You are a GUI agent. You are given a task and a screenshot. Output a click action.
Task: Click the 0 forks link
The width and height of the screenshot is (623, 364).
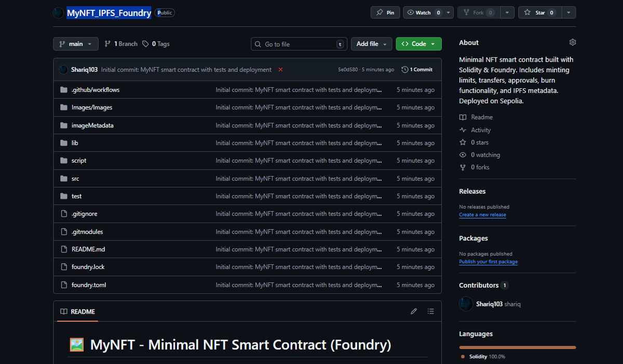click(475, 167)
